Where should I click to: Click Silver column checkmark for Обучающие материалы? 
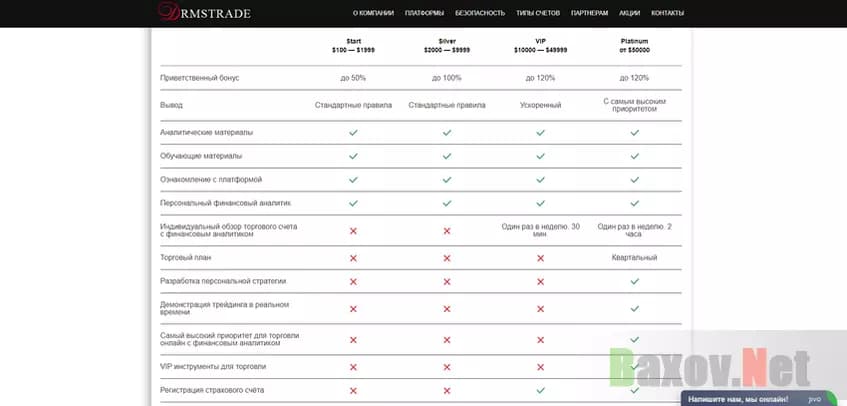pos(447,156)
